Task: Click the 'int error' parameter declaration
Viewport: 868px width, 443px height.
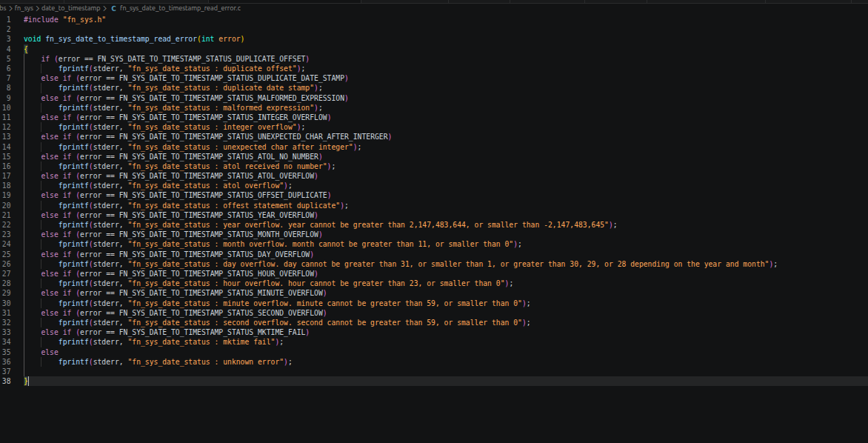Action: [221, 39]
